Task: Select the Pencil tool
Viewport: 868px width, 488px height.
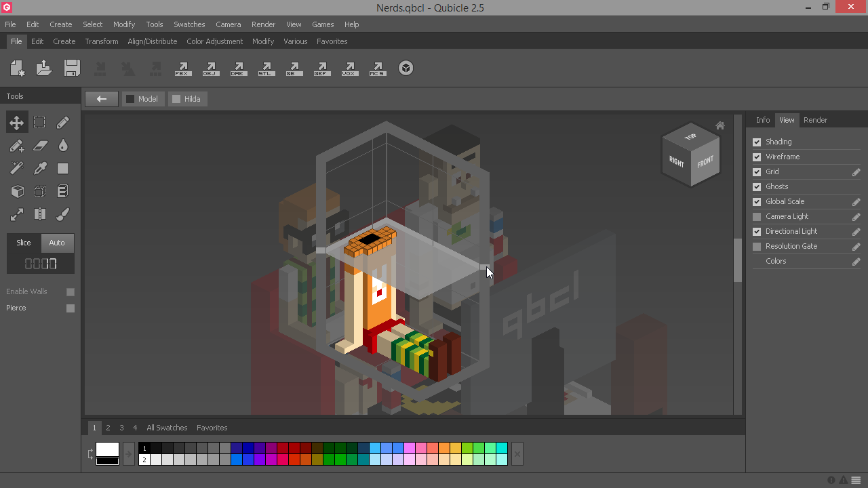Action: (63, 123)
